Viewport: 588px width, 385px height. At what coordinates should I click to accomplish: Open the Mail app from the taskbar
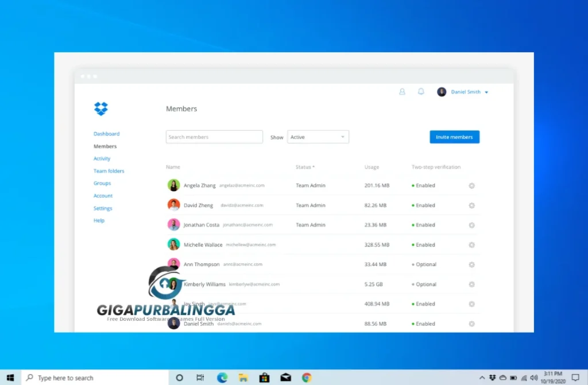click(285, 378)
